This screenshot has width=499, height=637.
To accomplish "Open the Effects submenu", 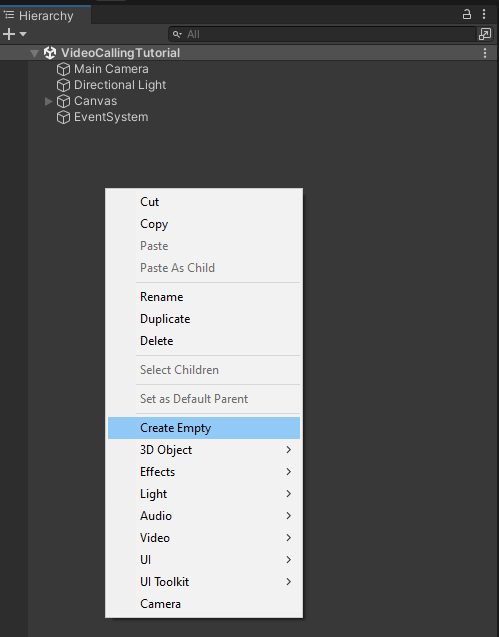I will 204,472.
